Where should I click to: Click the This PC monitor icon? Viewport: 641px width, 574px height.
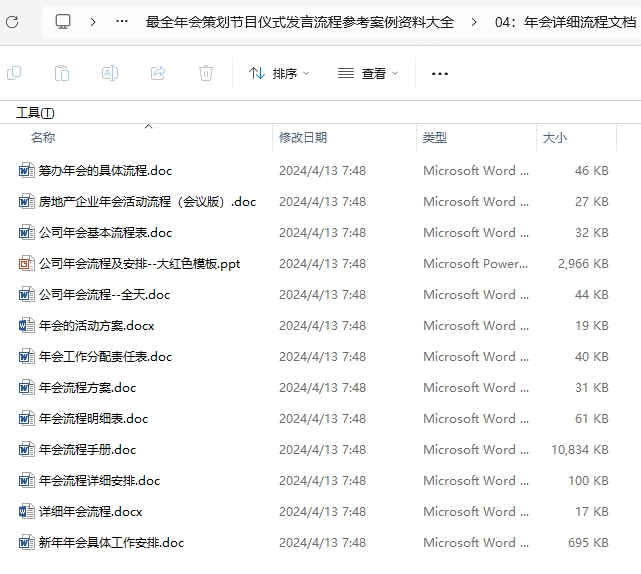coord(63,22)
